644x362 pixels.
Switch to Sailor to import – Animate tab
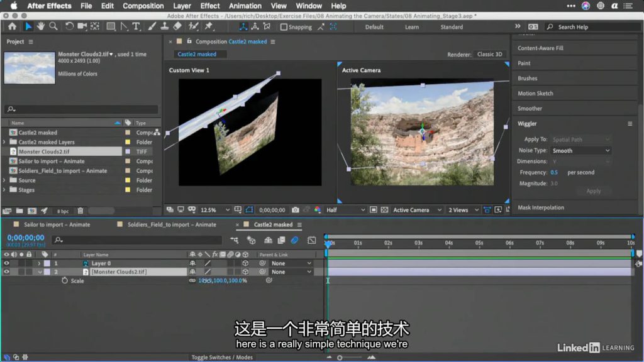57,224
